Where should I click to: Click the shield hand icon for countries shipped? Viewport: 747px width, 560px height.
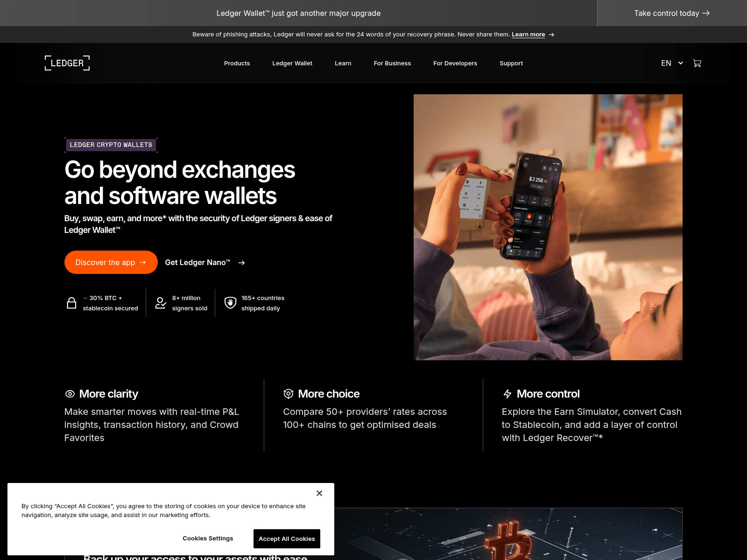tap(230, 303)
